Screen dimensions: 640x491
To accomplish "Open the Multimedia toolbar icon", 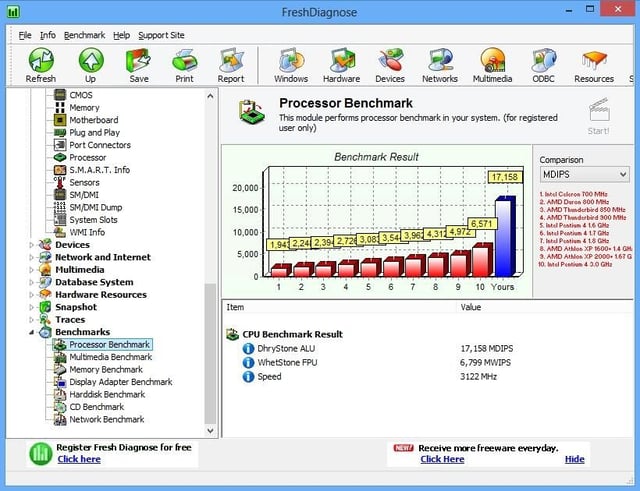I will tap(493, 60).
